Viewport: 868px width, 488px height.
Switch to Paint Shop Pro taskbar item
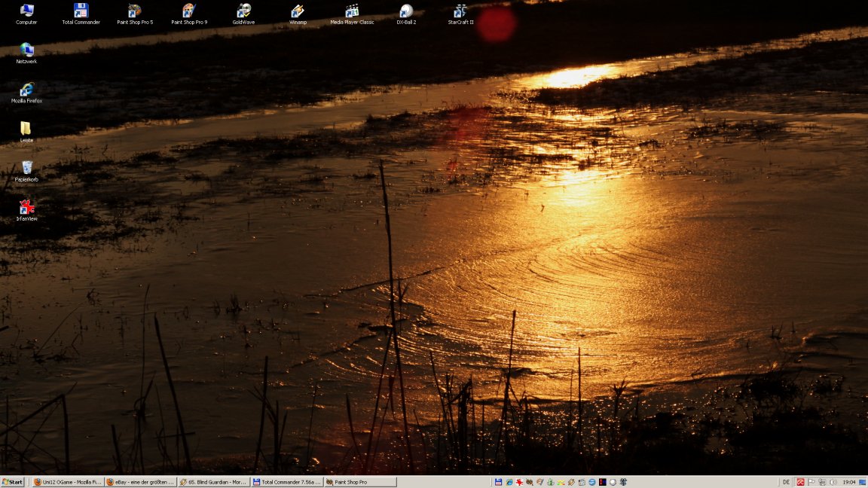coord(360,482)
